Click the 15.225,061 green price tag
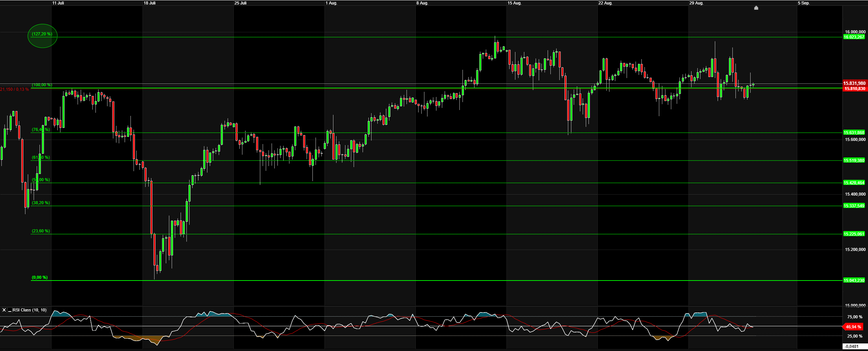The image size is (868, 351). click(854, 234)
